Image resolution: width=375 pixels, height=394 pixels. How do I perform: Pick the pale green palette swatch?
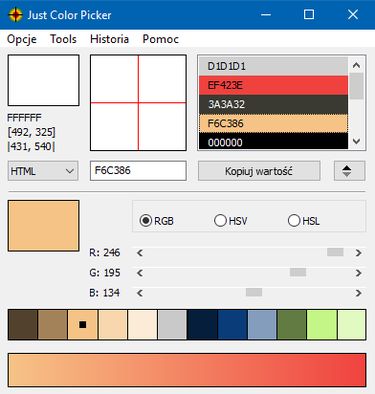click(352, 324)
